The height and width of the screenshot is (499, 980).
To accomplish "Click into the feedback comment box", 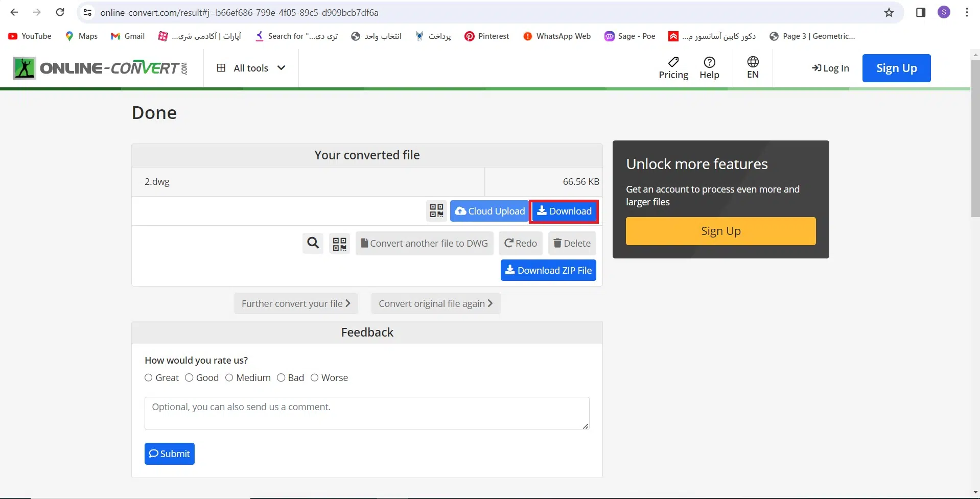I will [x=366, y=413].
